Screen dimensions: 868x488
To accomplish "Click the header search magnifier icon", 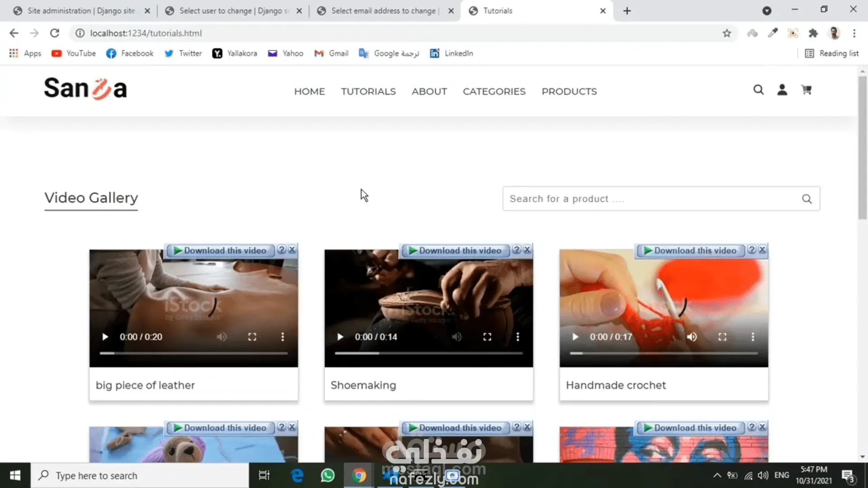I will pos(758,90).
